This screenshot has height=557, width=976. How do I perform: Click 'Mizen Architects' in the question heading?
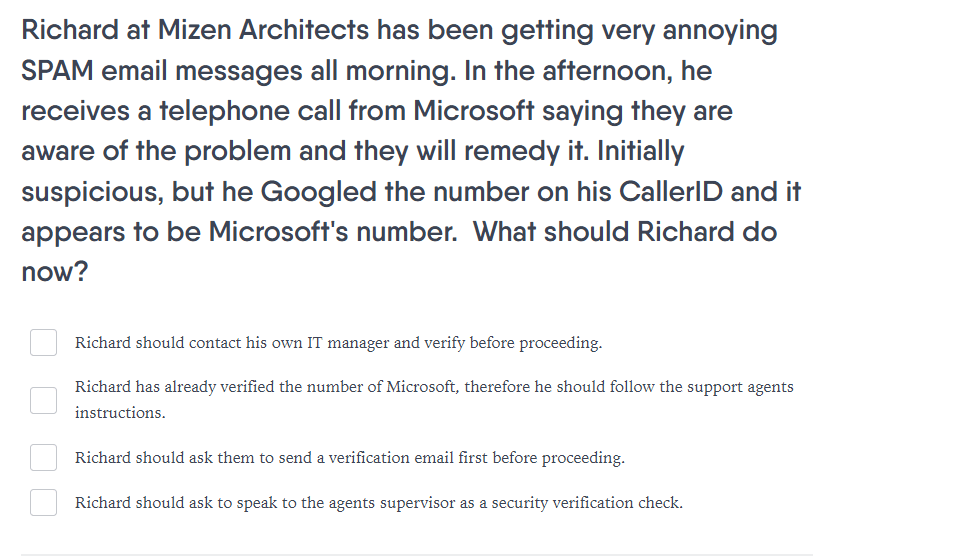pyautogui.click(x=263, y=30)
